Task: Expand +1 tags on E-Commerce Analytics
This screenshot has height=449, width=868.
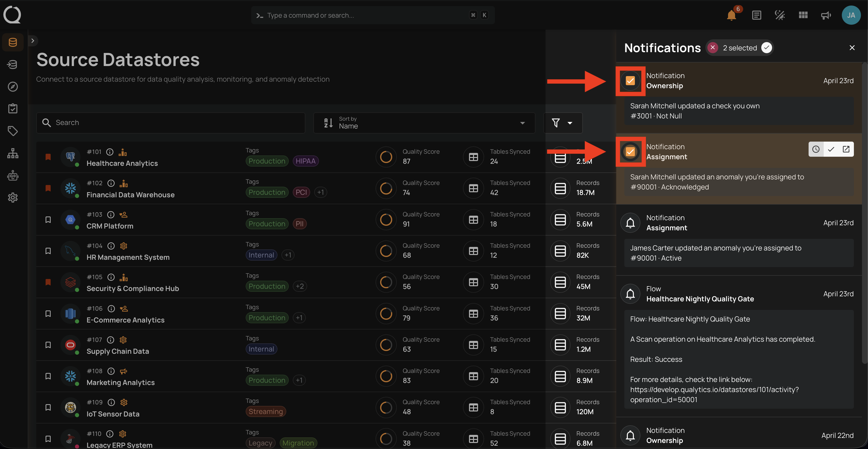Action: tap(299, 318)
